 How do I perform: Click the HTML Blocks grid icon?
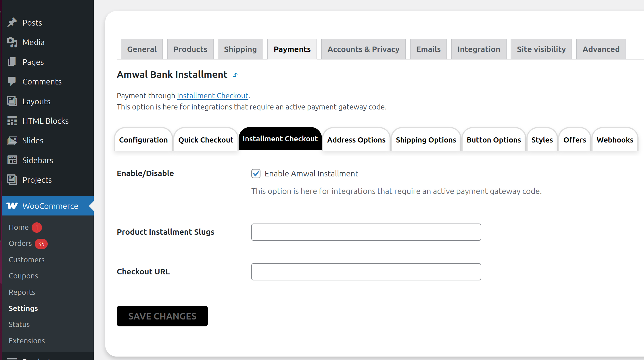pyautogui.click(x=12, y=121)
